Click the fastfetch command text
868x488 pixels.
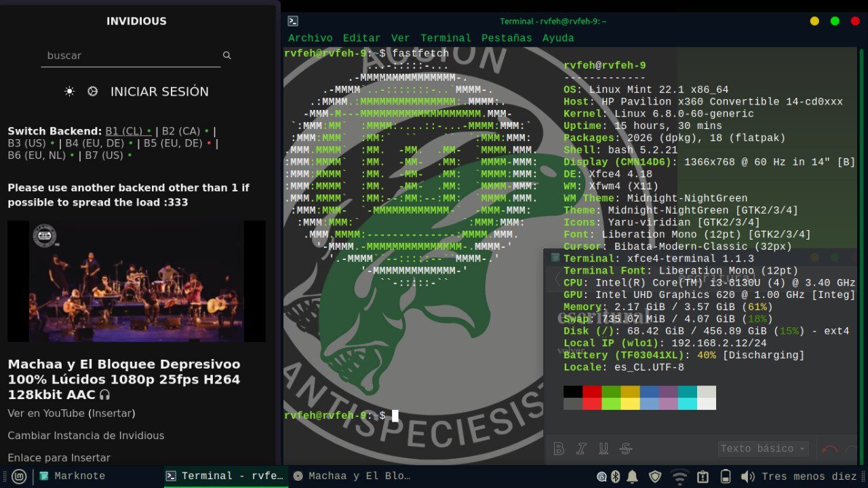[x=420, y=53]
